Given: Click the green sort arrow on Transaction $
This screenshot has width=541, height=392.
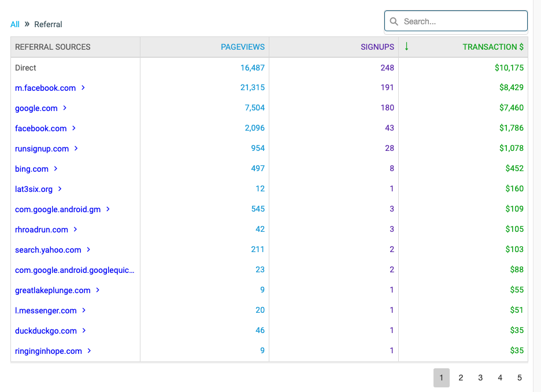Looking at the screenshot, I should 407,46.
